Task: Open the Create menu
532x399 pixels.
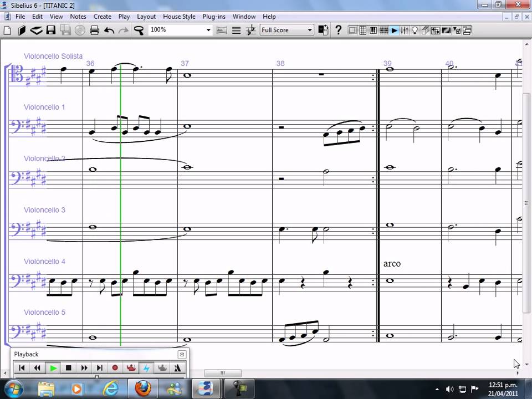Action: coord(102,16)
